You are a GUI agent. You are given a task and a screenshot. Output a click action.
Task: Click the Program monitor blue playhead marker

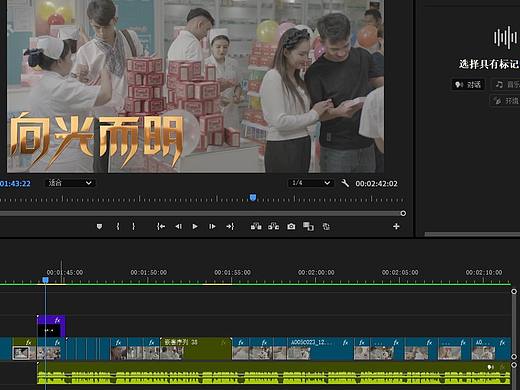coord(253,198)
